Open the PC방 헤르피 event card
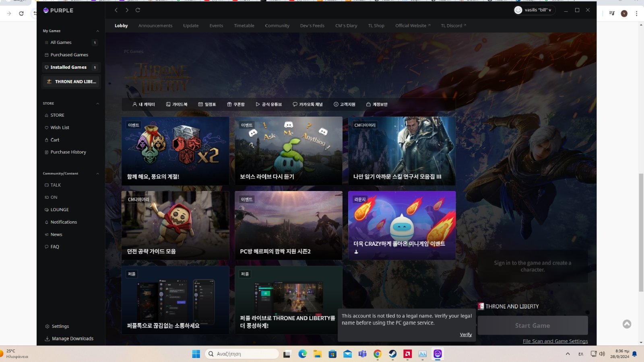The image size is (644, 362). 289,226
